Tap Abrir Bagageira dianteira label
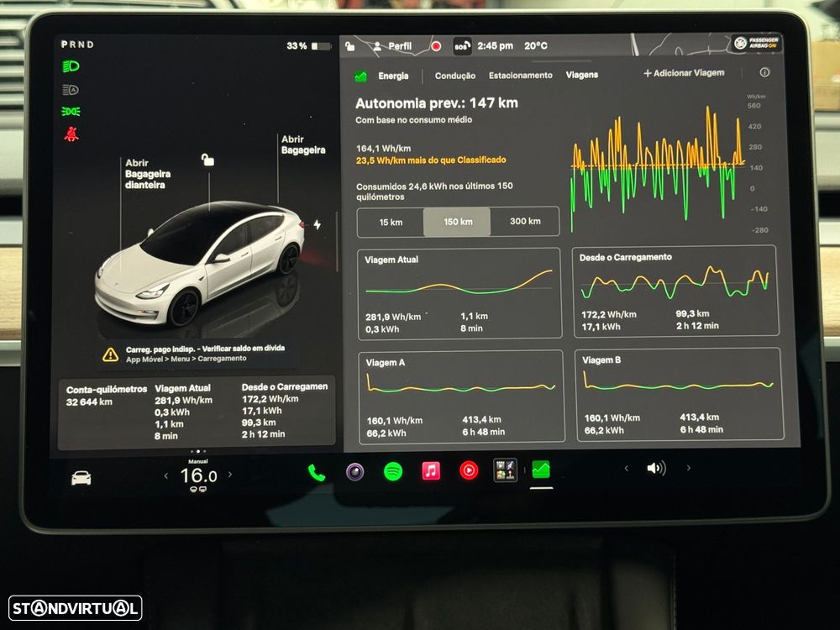 click(147, 174)
